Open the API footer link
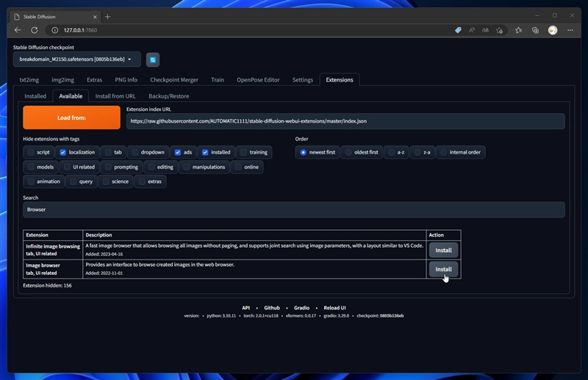The height and width of the screenshot is (380, 588). [246, 307]
